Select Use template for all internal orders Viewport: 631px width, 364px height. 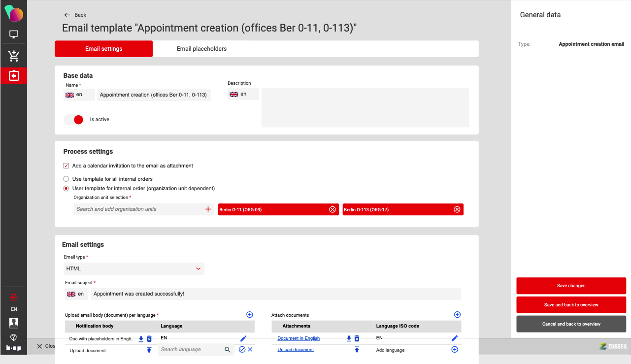coord(66,179)
